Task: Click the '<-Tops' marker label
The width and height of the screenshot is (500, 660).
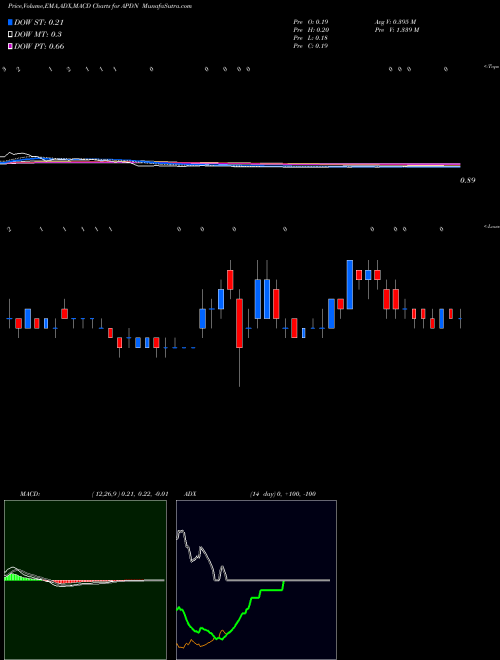Action: (x=491, y=67)
